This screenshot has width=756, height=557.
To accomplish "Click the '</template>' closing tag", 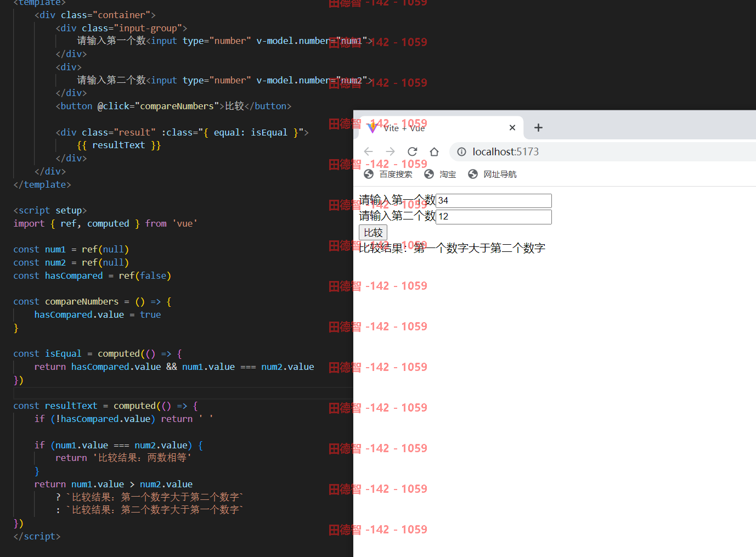I will (42, 184).
